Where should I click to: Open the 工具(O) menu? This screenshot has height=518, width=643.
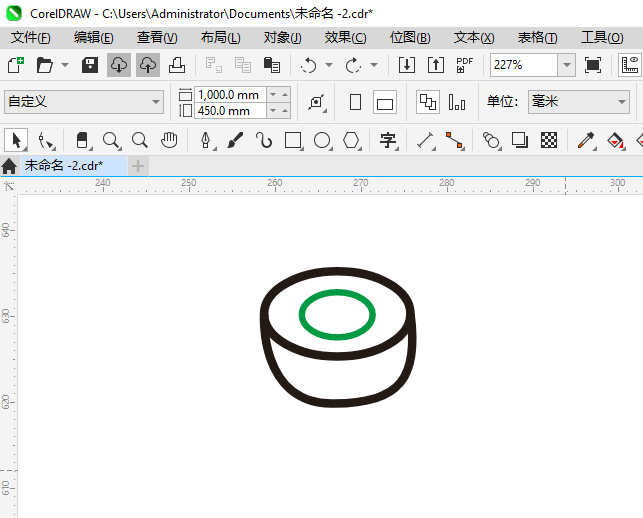click(x=602, y=38)
